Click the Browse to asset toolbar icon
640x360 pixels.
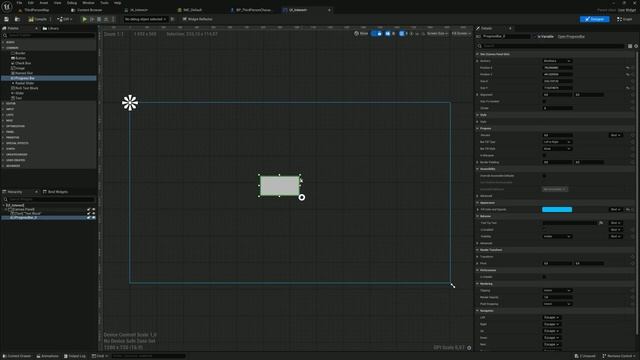[17, 19]
